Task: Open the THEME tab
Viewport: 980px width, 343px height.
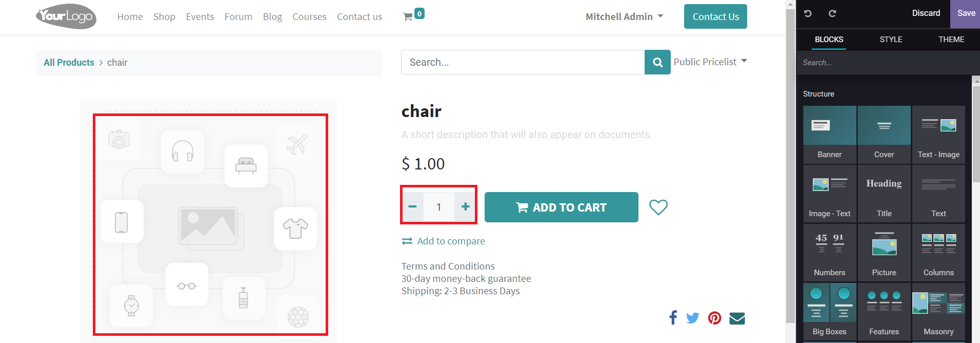Action: 951,40
